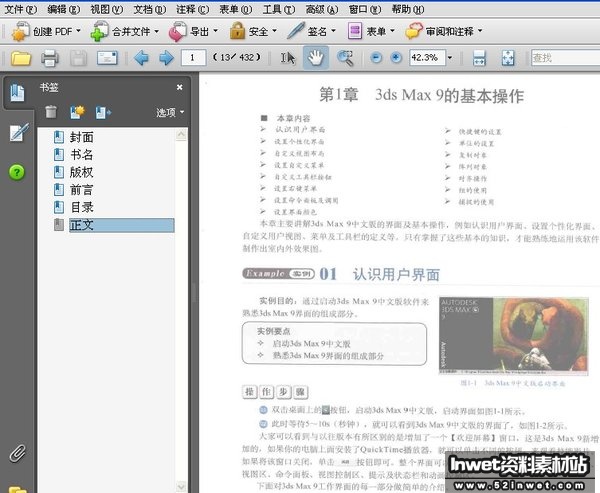600x493 pixels.
Task: Click the 合并文件 icon
Action: (99, 31)
